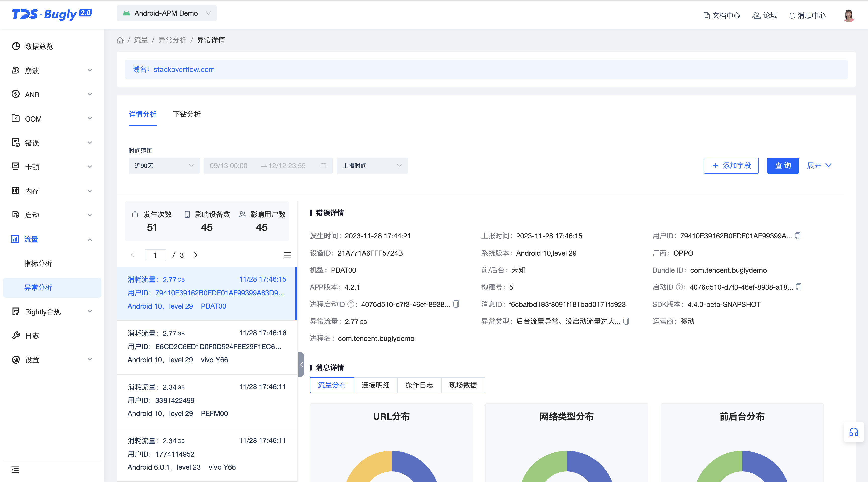Expand the OOM menu
This screenshot has height=482, width=868.
pos(52,118)
